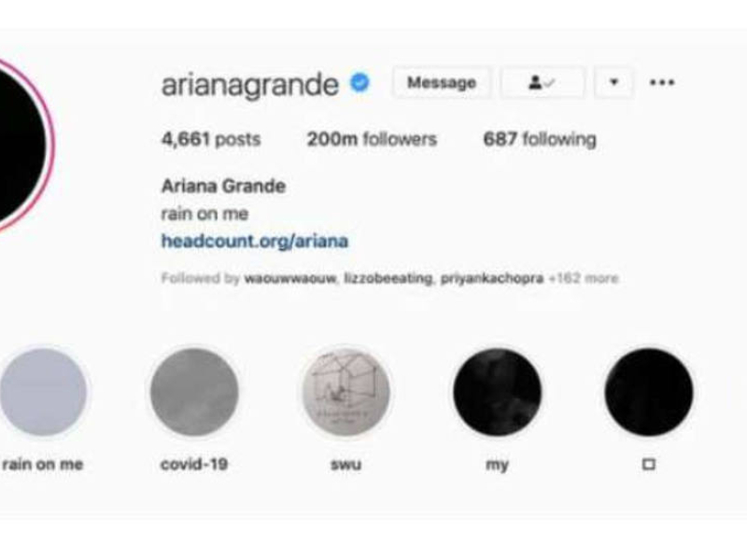
Task: Open the three-dot more options menu
Action: [662, 82]
